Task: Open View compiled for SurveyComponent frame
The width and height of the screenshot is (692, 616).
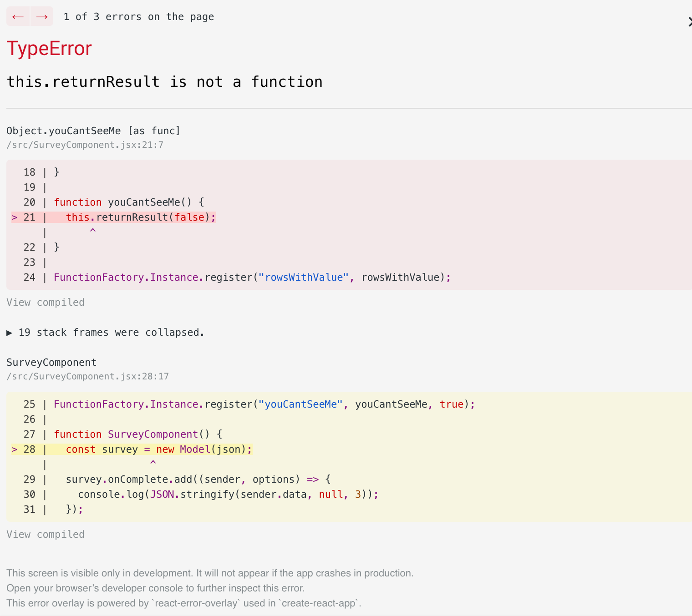Action: coord(45,534)
